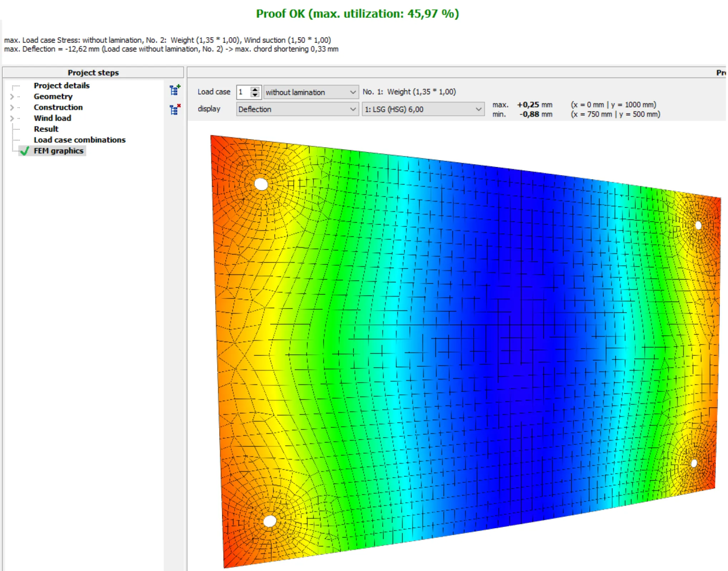Click the without lamination dropdown arrow
Image resolution: width=728 pixels, height=571 pixels.
(353, 92)
